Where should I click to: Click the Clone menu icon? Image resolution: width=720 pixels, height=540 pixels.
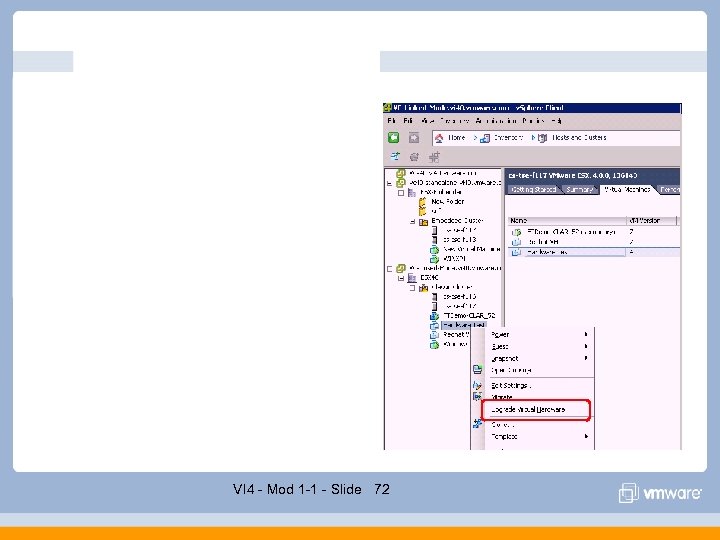pyautogui.click(x=478, y=424)
